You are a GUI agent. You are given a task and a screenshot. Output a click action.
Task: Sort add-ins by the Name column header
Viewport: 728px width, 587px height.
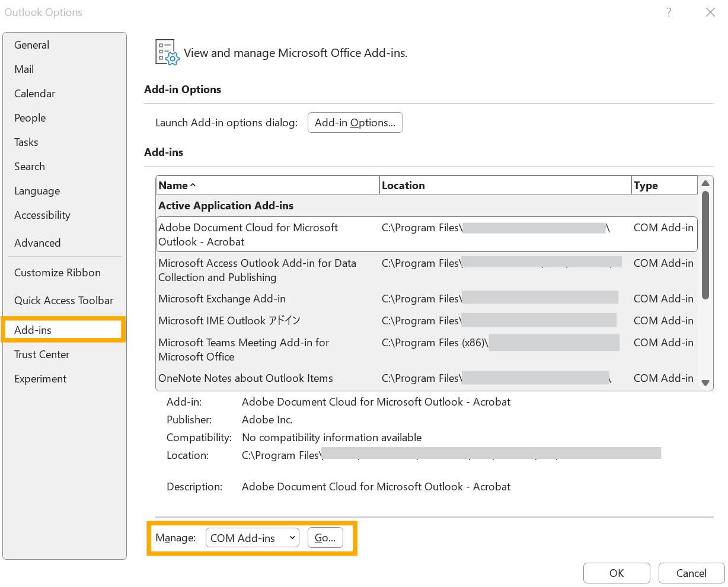[267, 185]
